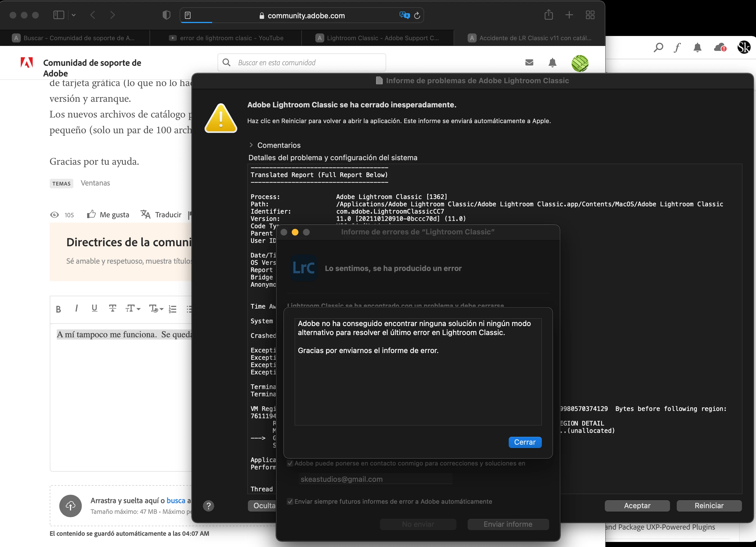Open the messages envelope icon
Viewport: 756px width, 547px height.
529,62
